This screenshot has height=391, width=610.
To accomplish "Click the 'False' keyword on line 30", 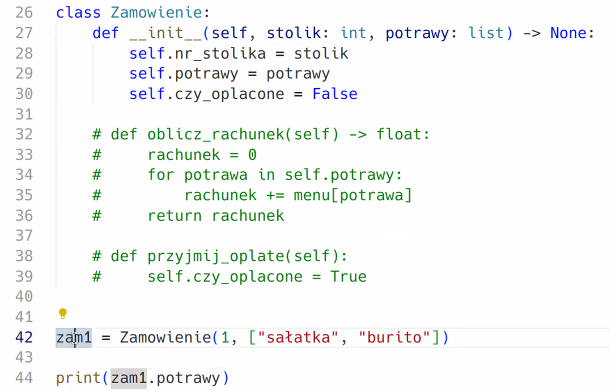I will click(x=335, y=94).
